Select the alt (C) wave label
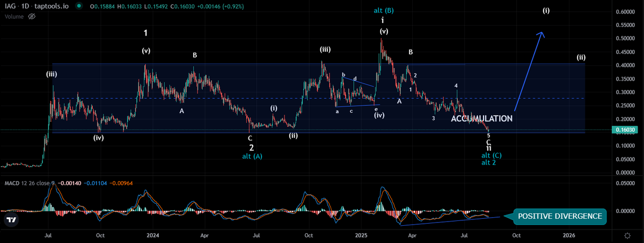Screen dimensions: 644x243 point(491,155)
